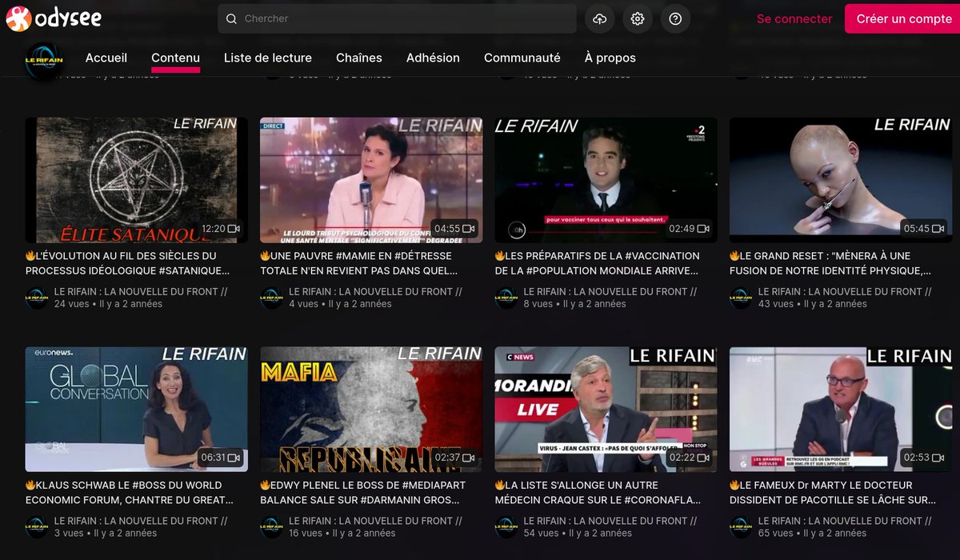Viewport: 960px width, 560px height.
Task: Open the RMC Grandes Gueules thumbnail
Action: click(841, 409)
